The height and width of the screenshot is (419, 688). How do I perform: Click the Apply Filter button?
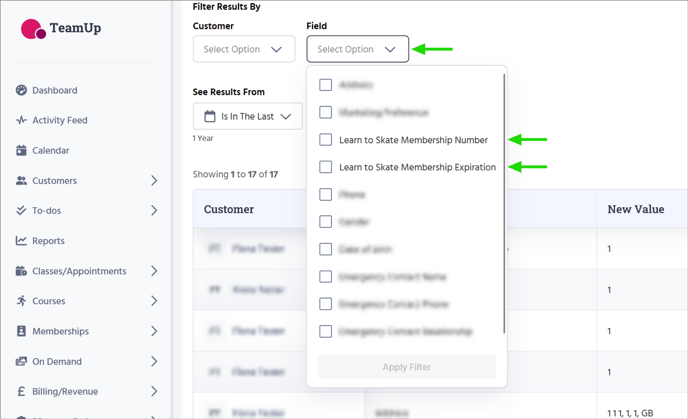(406, 367)
